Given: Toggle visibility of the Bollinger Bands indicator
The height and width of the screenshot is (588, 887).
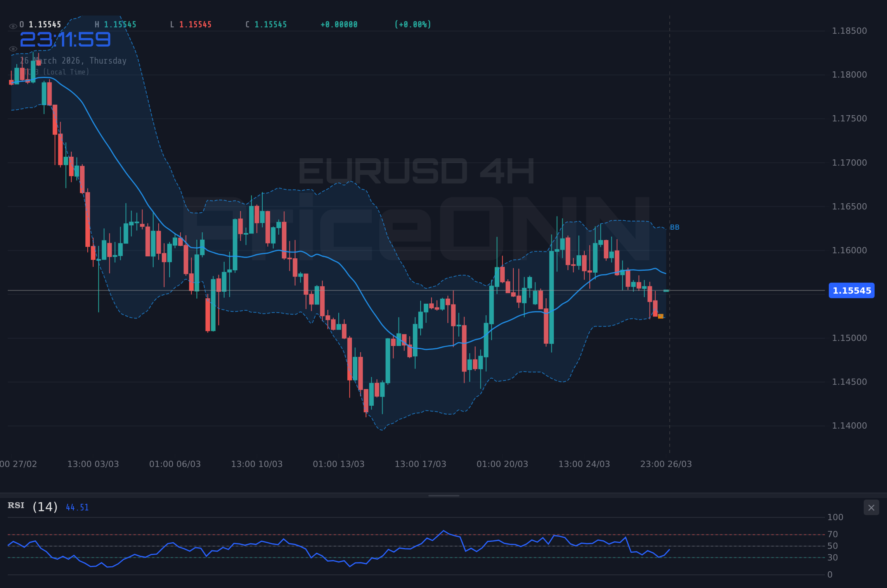Looking at the screenshot, I should [13, 48].
